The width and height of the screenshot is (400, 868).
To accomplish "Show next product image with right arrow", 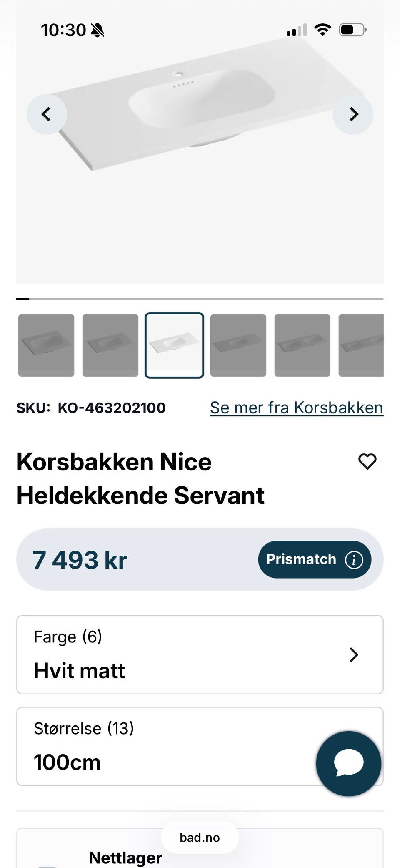I will tap(353, 114).
